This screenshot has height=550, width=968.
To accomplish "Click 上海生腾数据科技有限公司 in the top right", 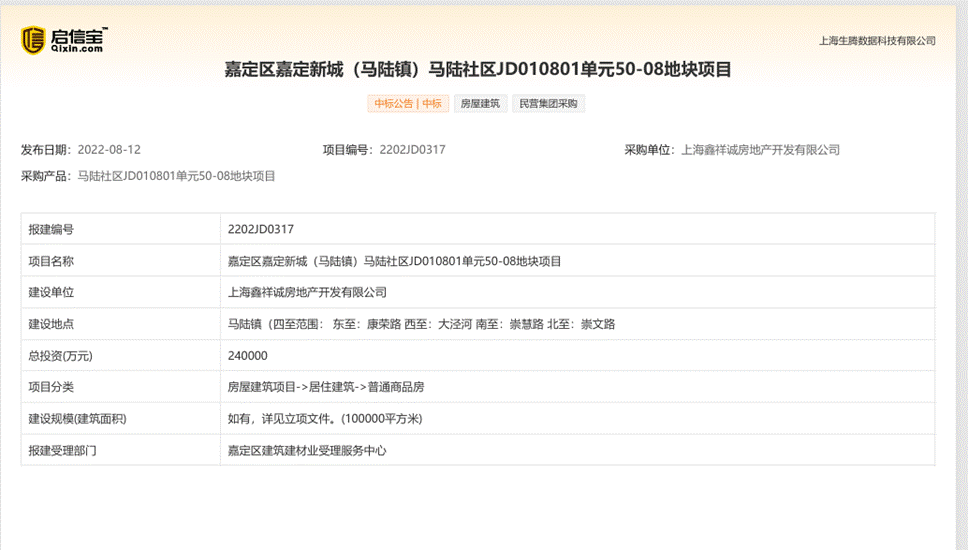I will 876,41.
